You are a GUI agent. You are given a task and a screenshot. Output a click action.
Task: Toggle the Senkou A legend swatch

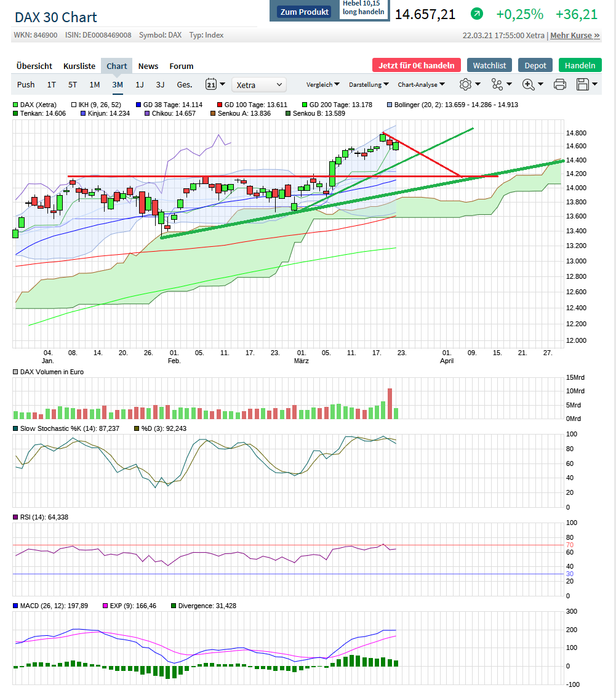213,113
